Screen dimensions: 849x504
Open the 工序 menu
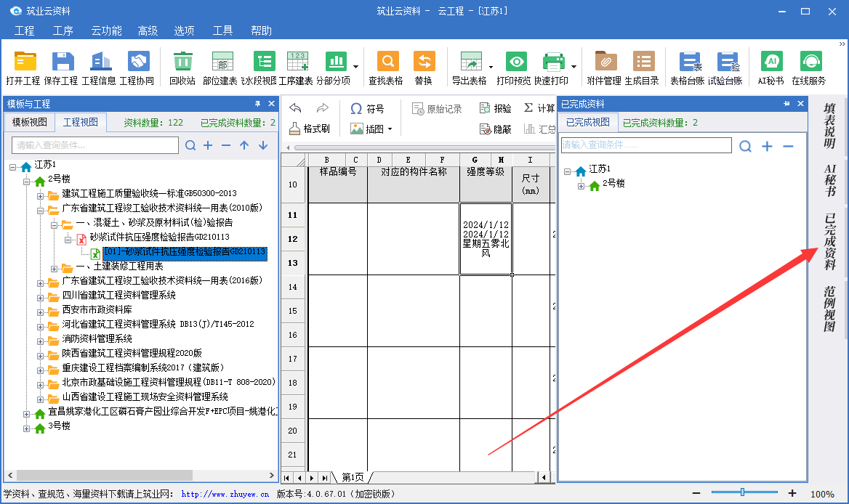(63, 31)
